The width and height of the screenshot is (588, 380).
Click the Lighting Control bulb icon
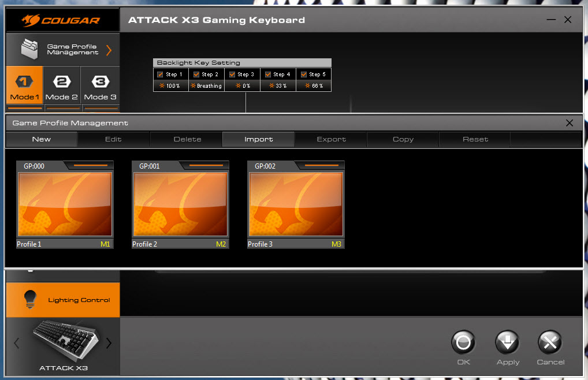(30, 299)
